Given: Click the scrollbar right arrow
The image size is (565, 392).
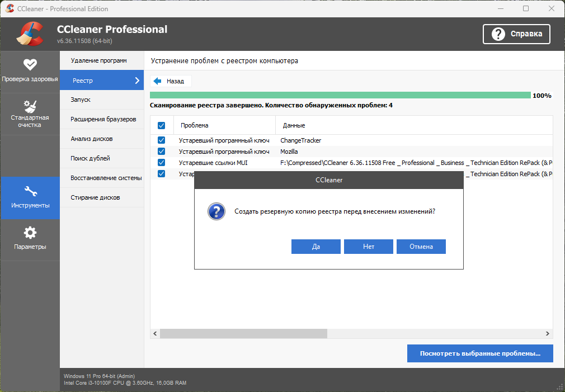Looking at the screenshot, I should click(547, 334).
